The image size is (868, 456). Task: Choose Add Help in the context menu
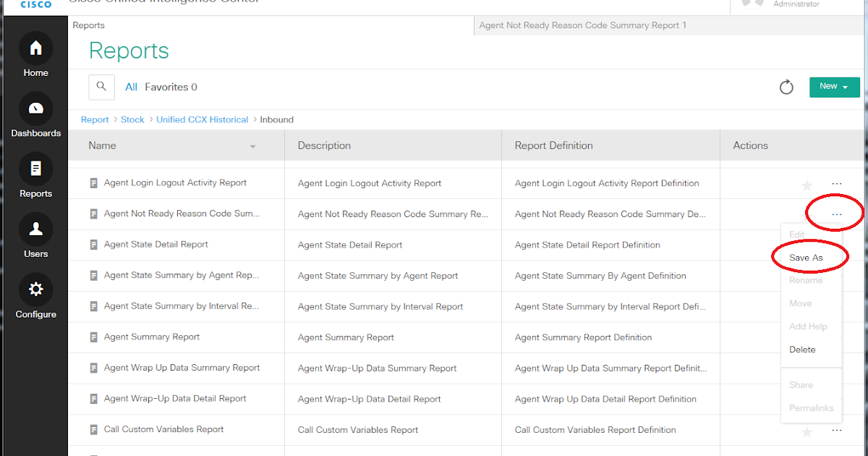tap(808, 326)
